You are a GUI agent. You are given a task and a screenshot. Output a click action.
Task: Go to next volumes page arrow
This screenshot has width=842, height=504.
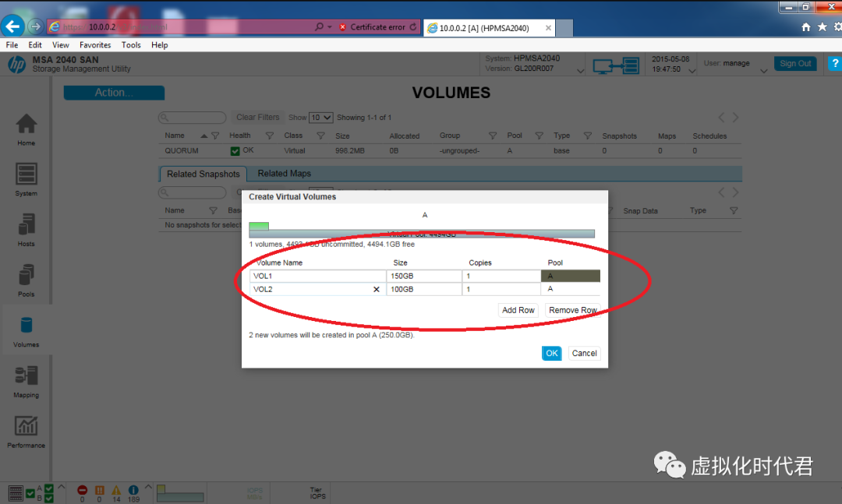[736, 118]
